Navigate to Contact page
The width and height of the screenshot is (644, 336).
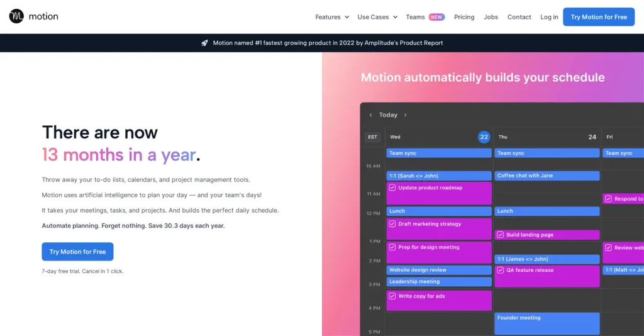pyautogui.click(x=519, y=17)
